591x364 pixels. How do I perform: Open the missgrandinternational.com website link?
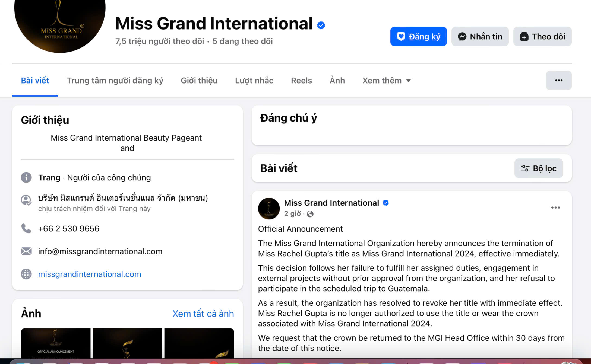point(90,274)
